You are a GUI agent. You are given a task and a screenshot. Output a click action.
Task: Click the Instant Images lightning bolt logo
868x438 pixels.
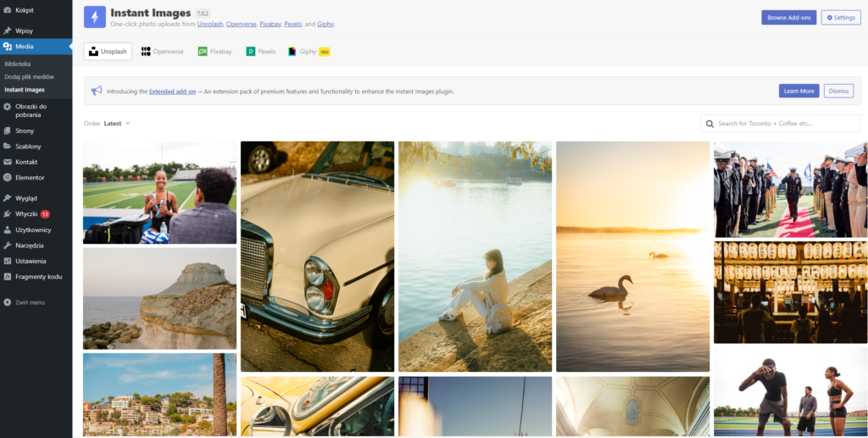click(95, 18)
